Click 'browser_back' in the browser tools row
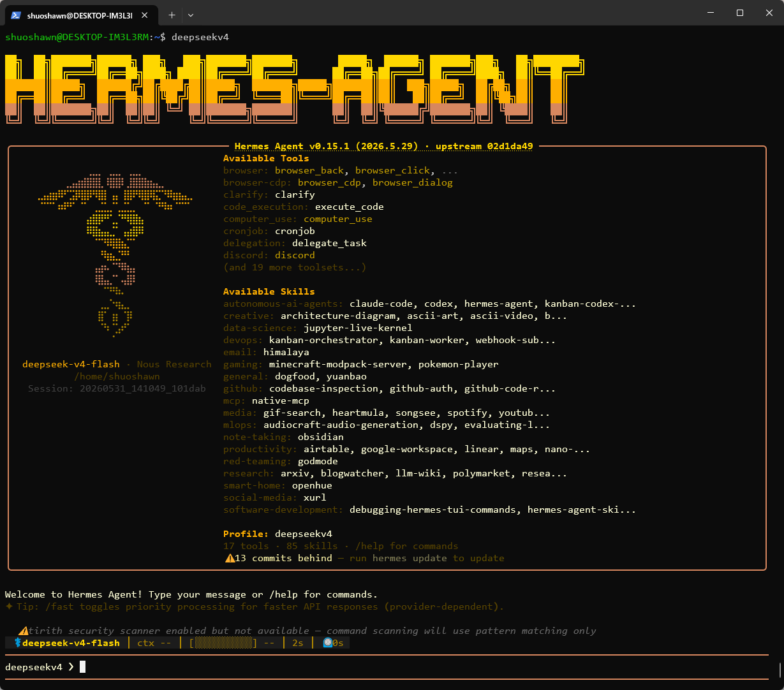 (309, 170)
